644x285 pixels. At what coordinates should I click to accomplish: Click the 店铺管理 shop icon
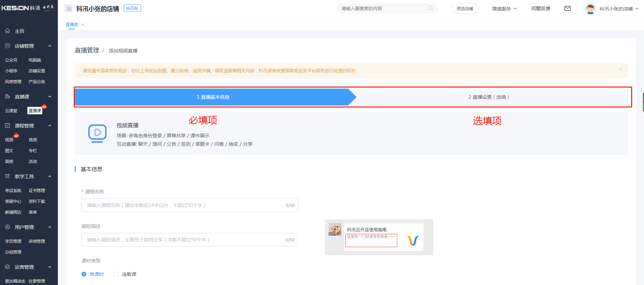[x=7, y=46]
